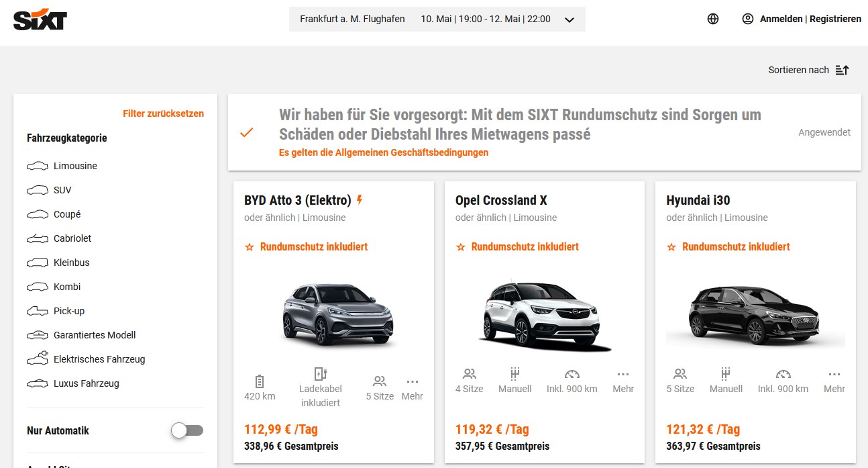Click the Opel Crossland X seats icon

click(x=470, y=374)
